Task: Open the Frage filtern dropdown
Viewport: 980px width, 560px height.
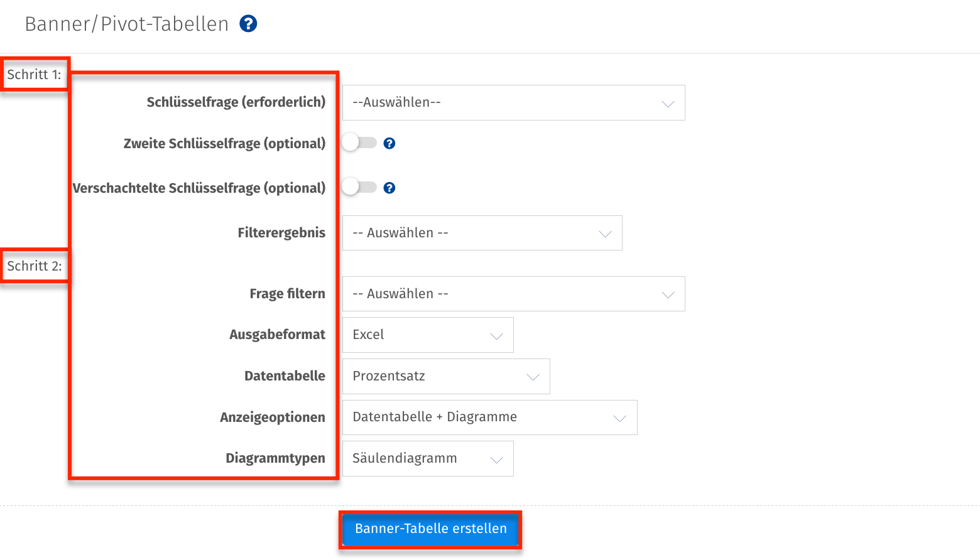Action: [x=513, y=293]
